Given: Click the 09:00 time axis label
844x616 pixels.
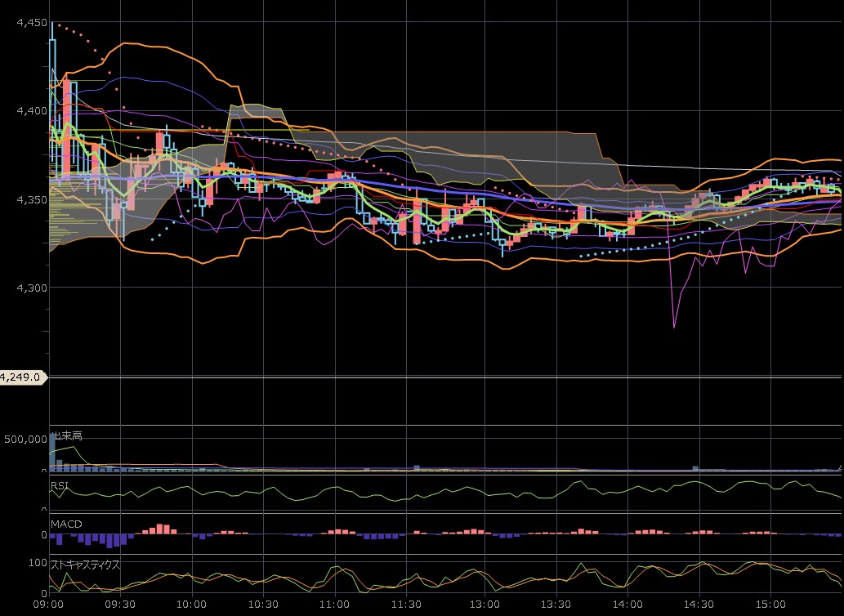Looking at the screenshot, I should point(49,605).
